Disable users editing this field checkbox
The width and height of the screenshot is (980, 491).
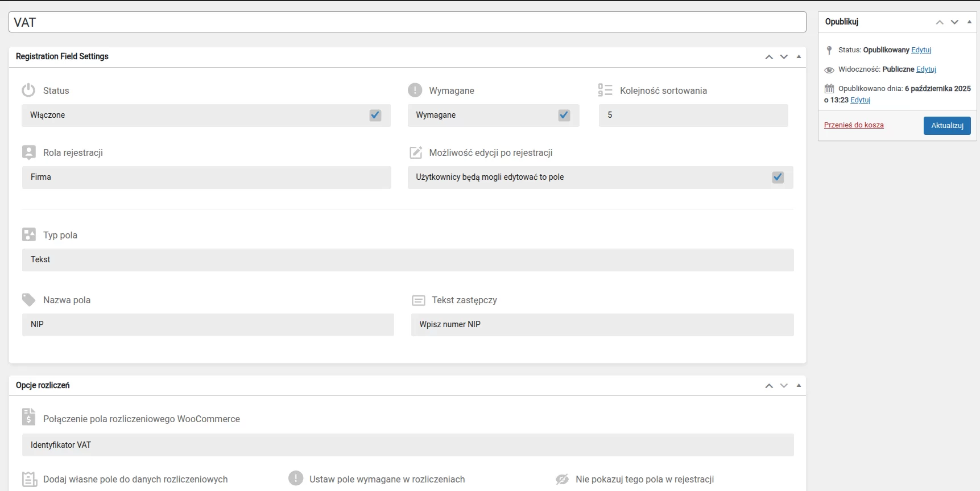pos(778,178)
